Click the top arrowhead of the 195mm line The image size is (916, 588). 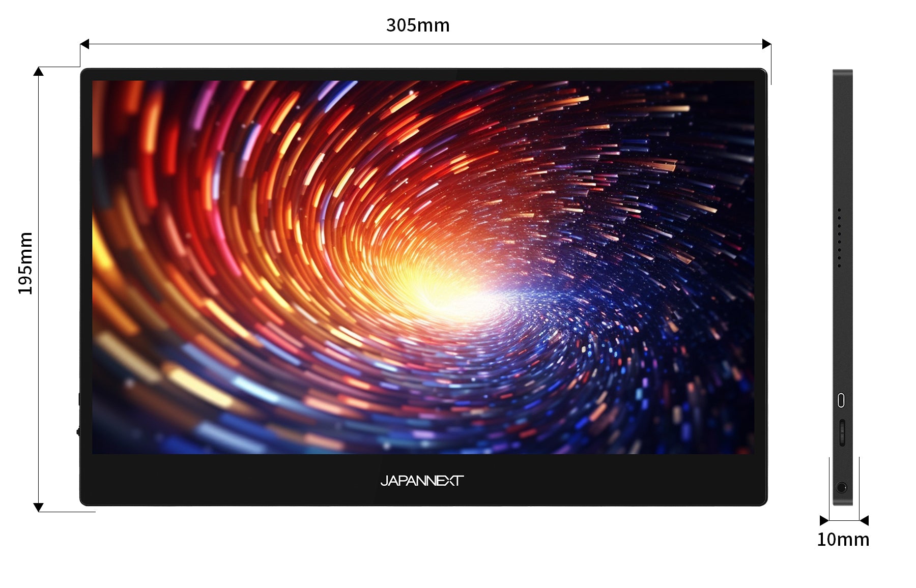pyautogui.click(x=38, y=72)
